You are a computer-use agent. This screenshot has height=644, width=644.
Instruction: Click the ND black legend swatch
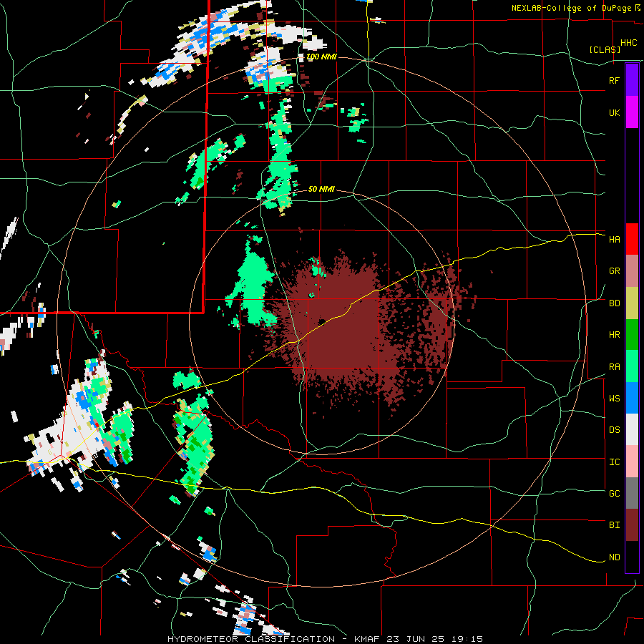(632, 557)
